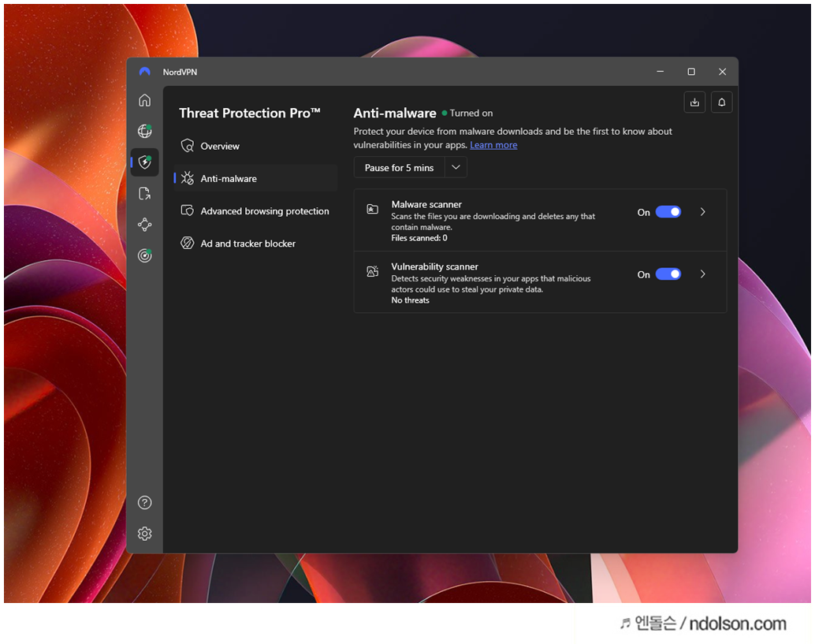Select Advanced browsing protection menu item
Viewport: 815px width, 644px height.
tap(255, 211)
